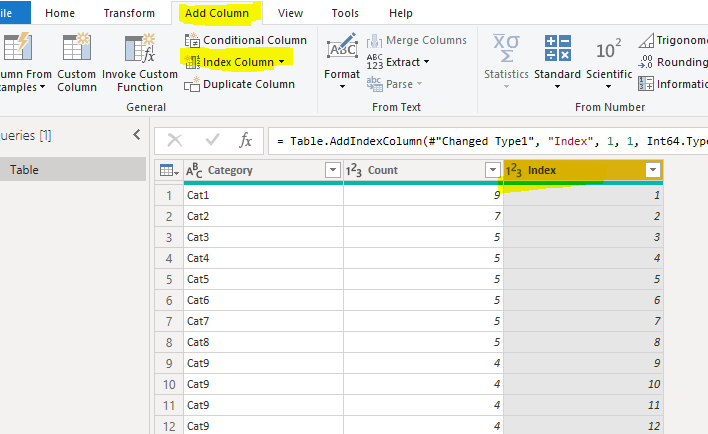Collapse the Queries pane
This screenshot has height=434, width=708.
(x=137, y=135)
